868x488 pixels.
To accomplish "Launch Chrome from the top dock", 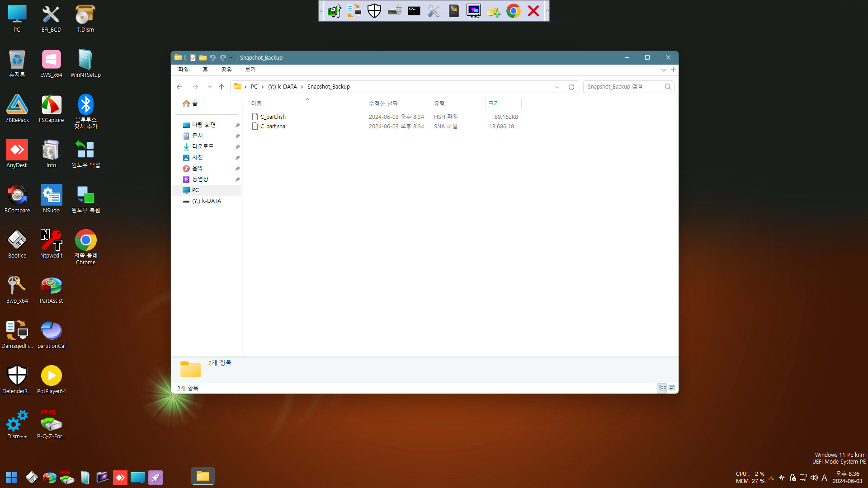I will [514, 11].
